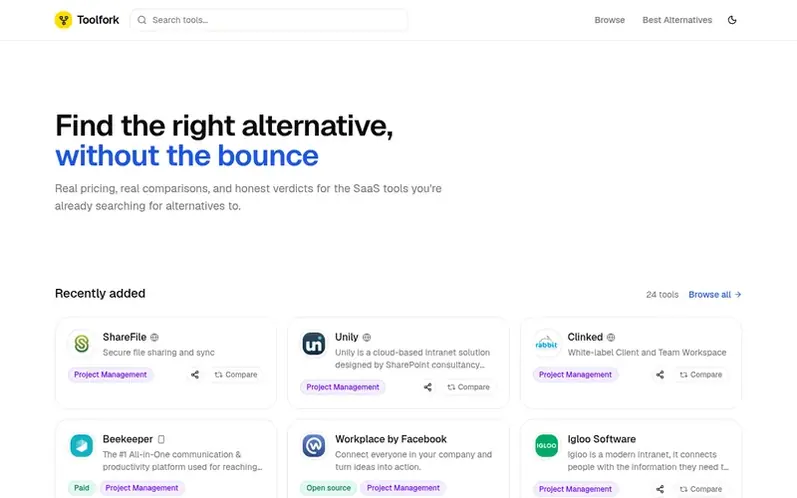This screenshot has width=797, height=498.
Task: Share the Unily card
Action: (427, 387)
